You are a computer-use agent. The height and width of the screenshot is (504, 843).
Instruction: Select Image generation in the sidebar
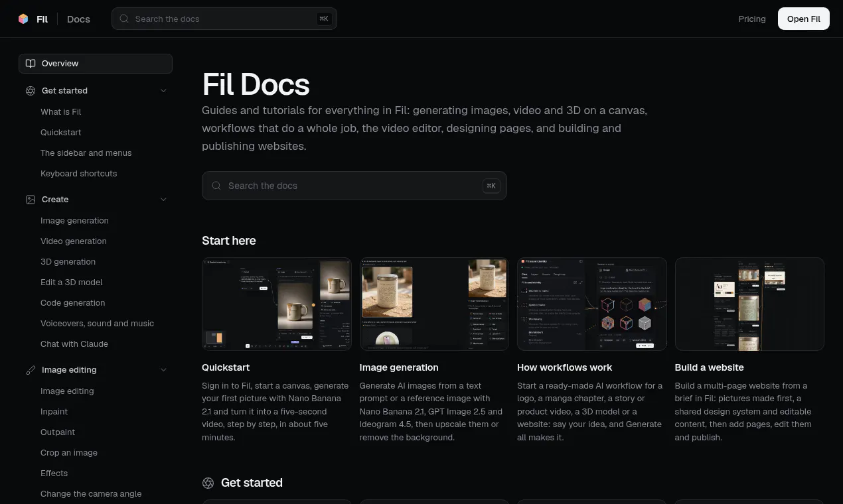point(74,221)
